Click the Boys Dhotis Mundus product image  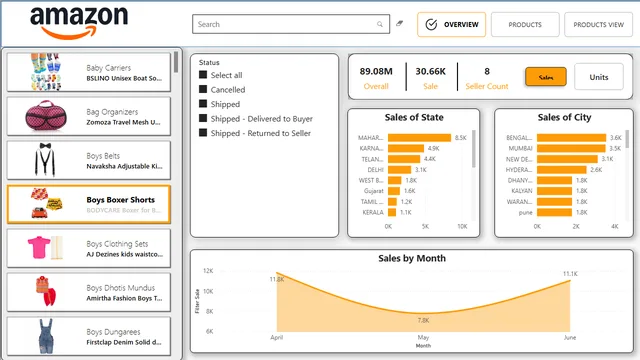coord(46,291)
